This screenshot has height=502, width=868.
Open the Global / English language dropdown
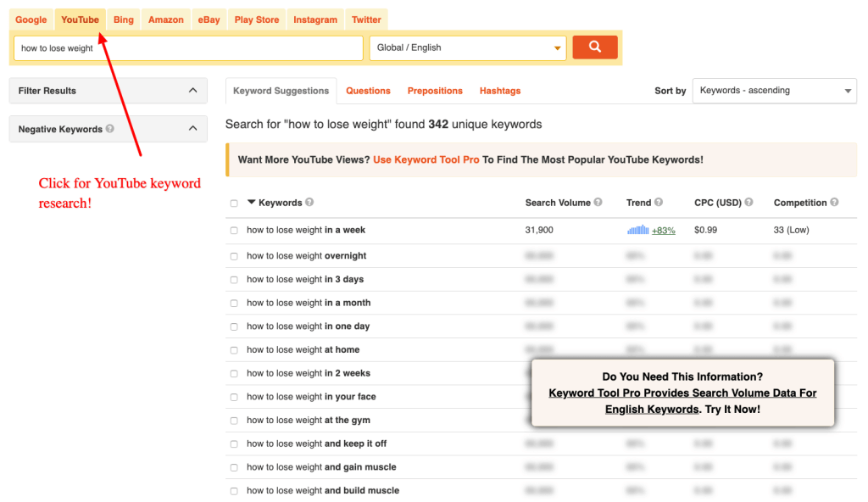point(468,48)
